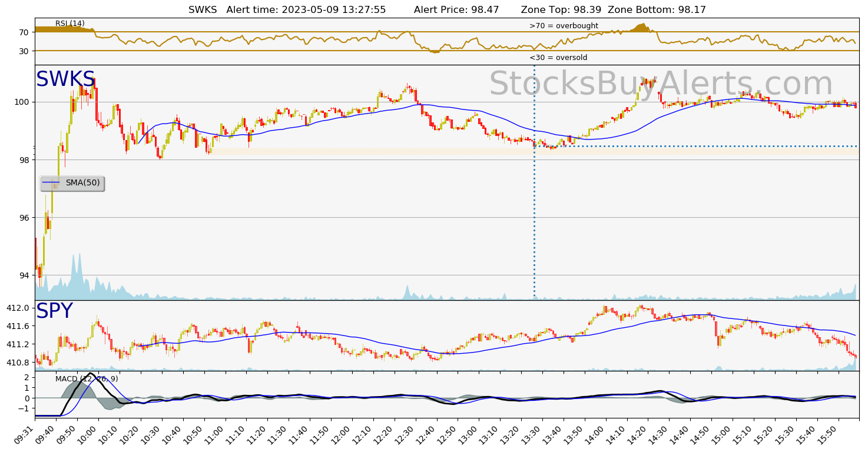This screenshot has height=452, width=868.
Task: Click the SWKS ticker label
Action: (65, 79)
